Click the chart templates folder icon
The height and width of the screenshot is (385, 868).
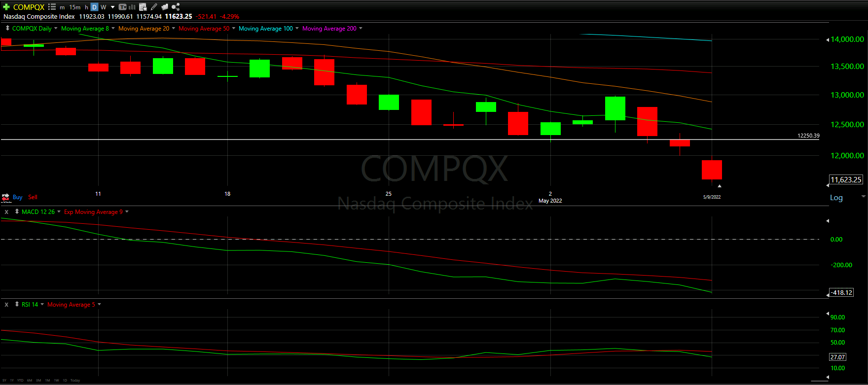(x=165, y=7)
